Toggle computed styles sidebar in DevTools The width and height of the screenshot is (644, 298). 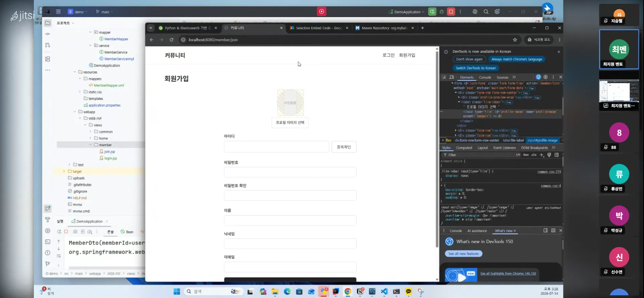(556, 155)
